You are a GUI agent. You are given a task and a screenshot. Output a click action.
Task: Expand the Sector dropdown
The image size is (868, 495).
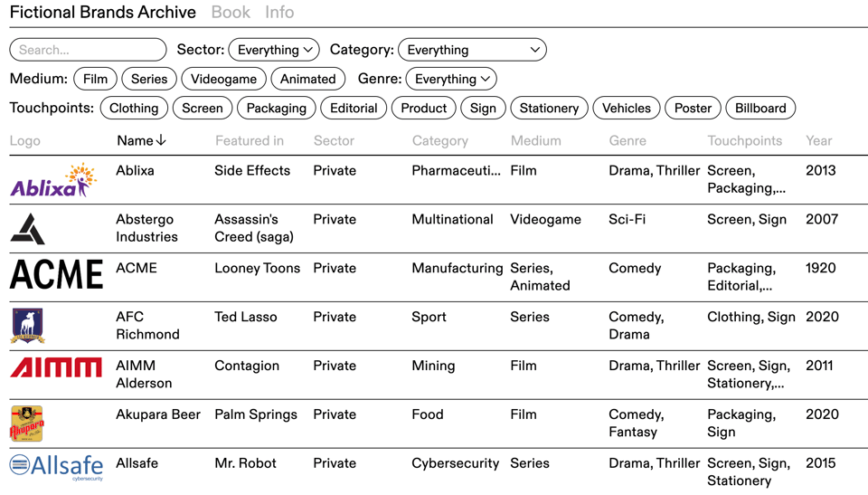tap(274, 50)
